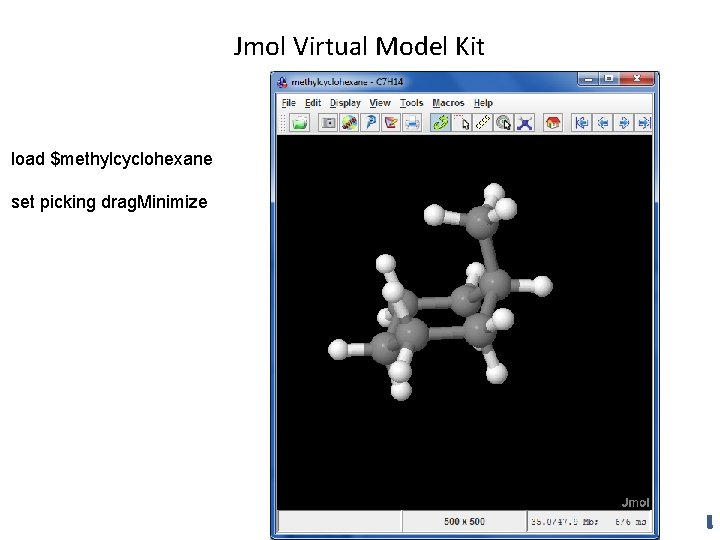Click the red Home reset-view icon
Viewport: 720px width, 540px height.
pyautogui.click(x=553, y=123)
